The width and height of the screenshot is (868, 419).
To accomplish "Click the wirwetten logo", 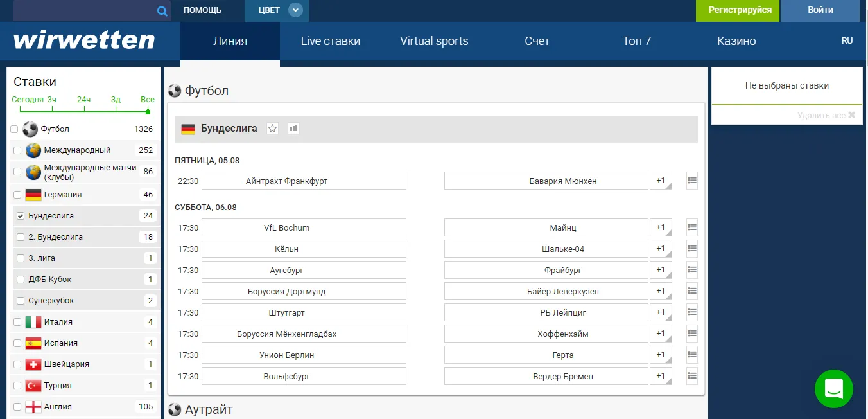I will (84, 40).
